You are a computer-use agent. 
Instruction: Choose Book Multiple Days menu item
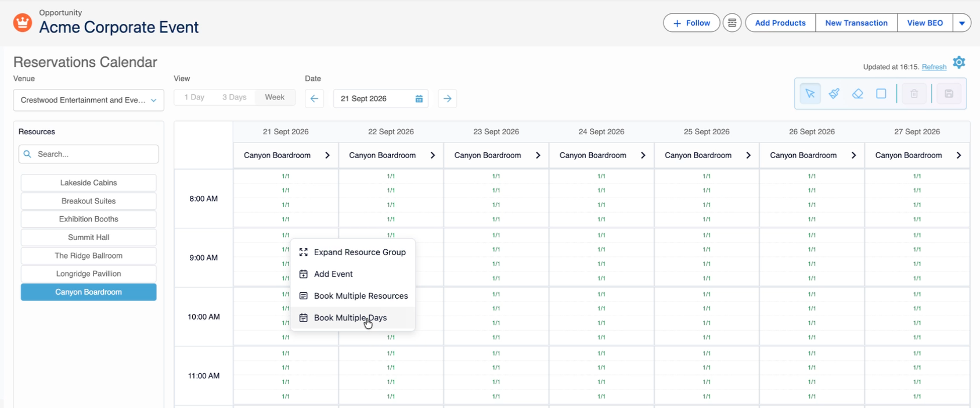(x=353, y=318)
